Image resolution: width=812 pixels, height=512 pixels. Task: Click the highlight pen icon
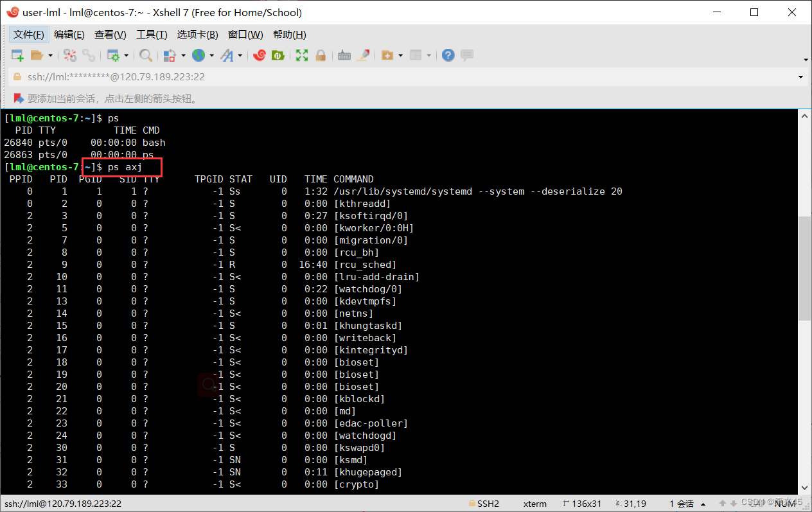[364, 55]
